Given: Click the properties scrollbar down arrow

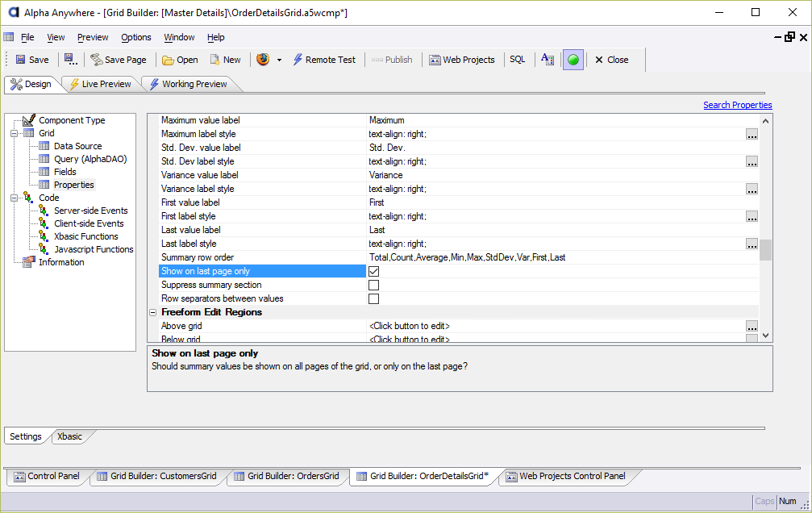Looking at the screenshot, I should point(766,336).
